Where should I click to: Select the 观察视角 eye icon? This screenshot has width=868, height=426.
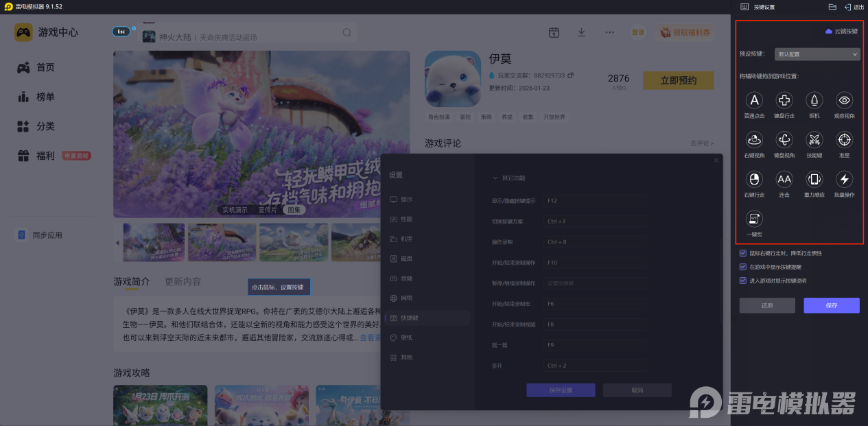coord(845,100)
